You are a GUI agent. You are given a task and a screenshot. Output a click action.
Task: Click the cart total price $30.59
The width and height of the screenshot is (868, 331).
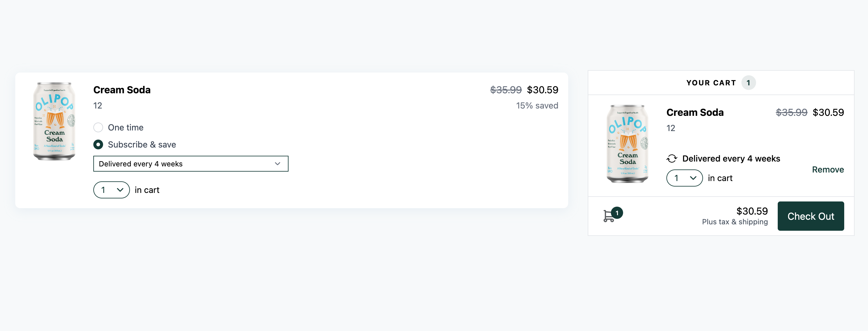752,211
